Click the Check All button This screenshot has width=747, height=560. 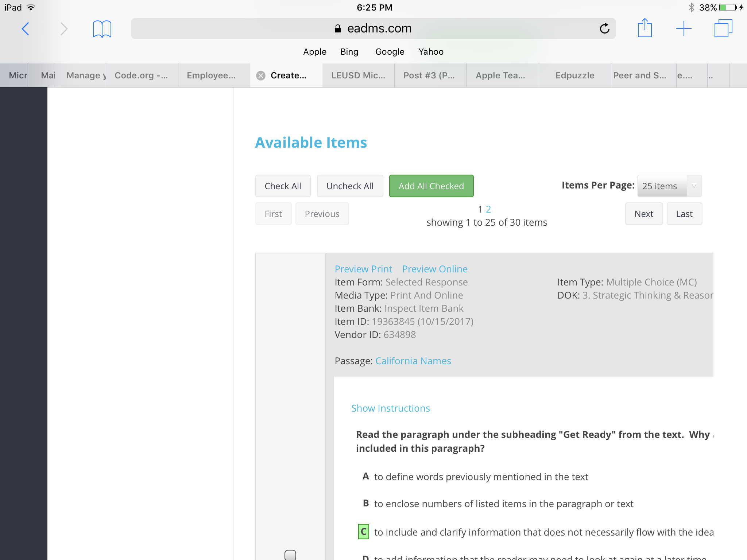[283, 186]
